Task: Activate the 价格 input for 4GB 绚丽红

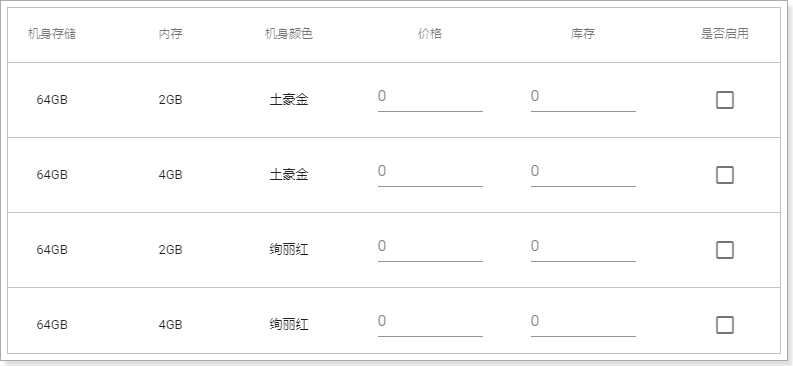Action: click(x=430, y=322)
